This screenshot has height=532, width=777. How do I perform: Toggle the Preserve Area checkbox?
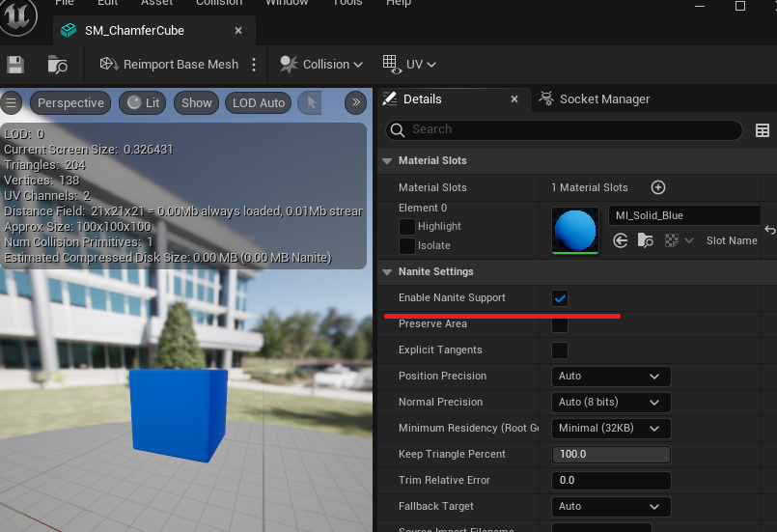click(560, 324)
